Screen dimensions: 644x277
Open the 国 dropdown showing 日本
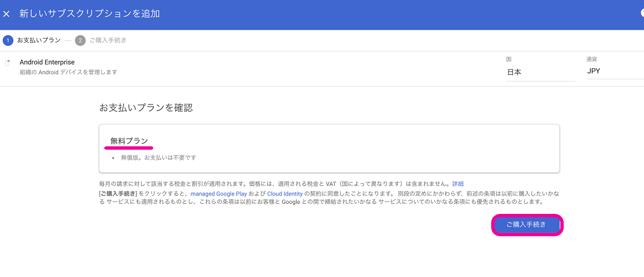540,72
